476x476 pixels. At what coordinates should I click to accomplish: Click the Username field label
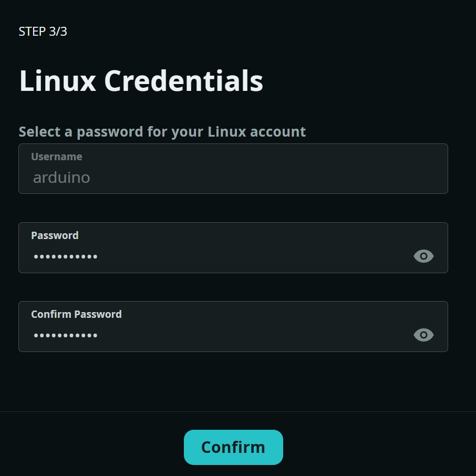pos(56,157)
